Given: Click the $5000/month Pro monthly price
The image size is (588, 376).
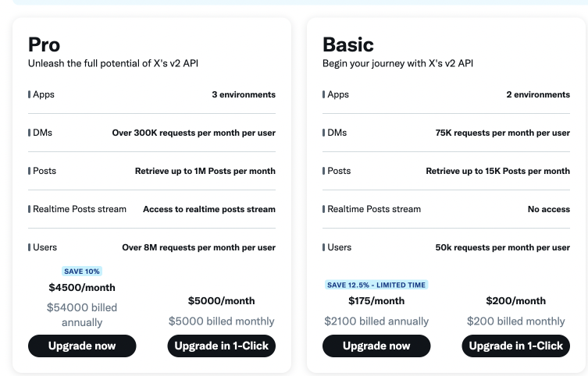Looking at the screenshot, I should coord(222,300).
